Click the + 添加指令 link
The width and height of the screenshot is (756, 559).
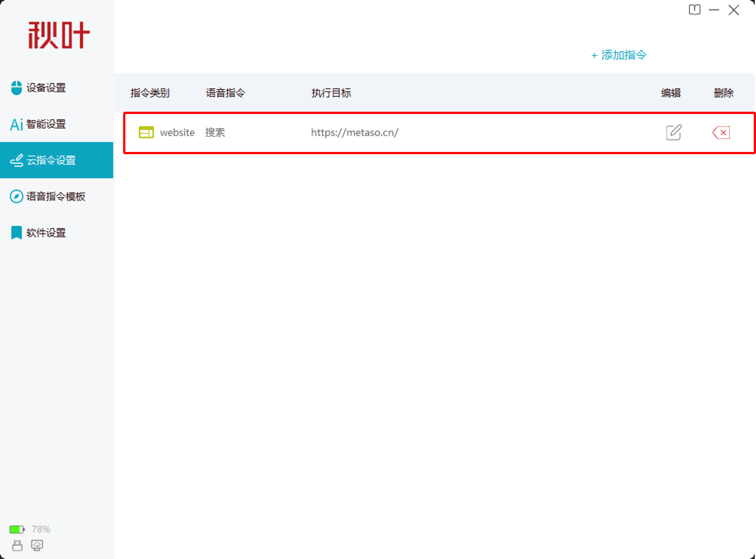[619, 55]
